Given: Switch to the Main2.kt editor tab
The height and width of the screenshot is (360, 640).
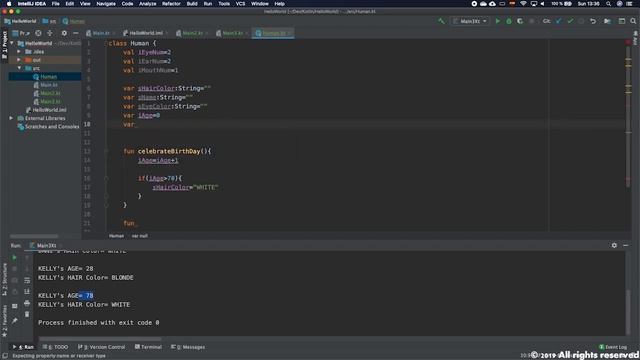Looking at the screenshot, I should 192,33.
